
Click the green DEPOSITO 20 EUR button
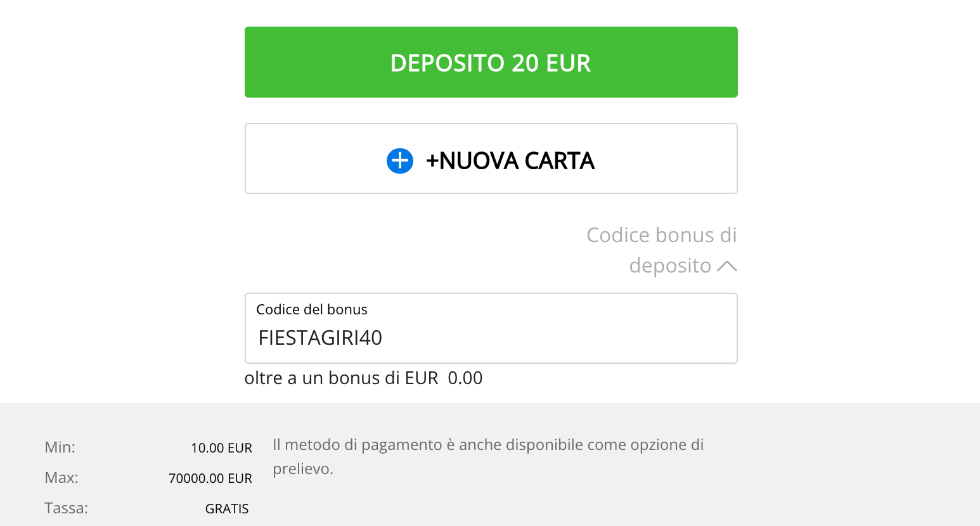[491, 62]
